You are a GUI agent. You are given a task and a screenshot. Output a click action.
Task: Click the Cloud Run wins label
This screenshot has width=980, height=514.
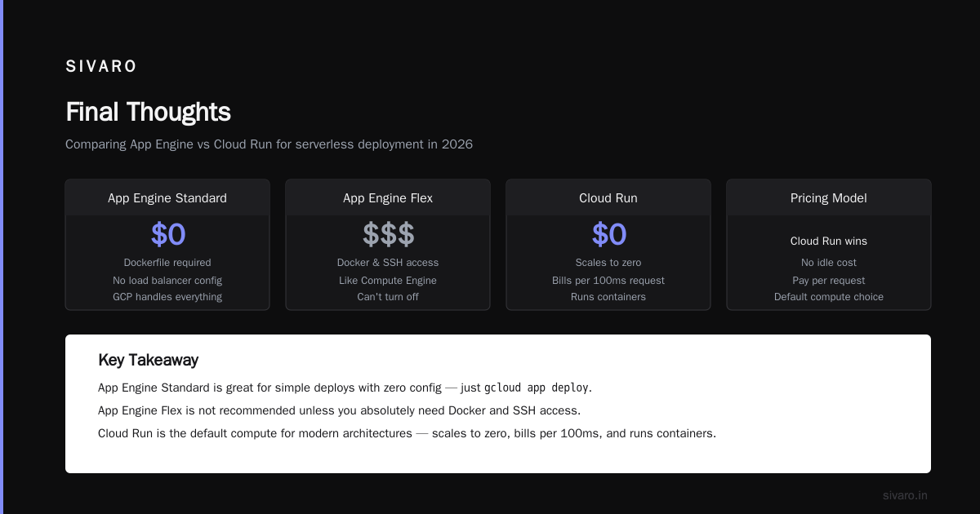[829, 241]
